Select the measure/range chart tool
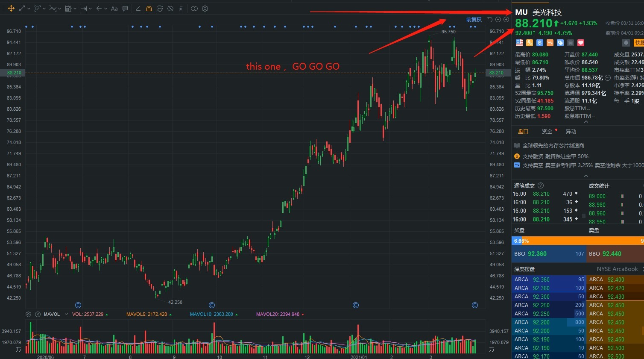Image resolution: width=644 pixels, height=359 pixels. (68, 9)
